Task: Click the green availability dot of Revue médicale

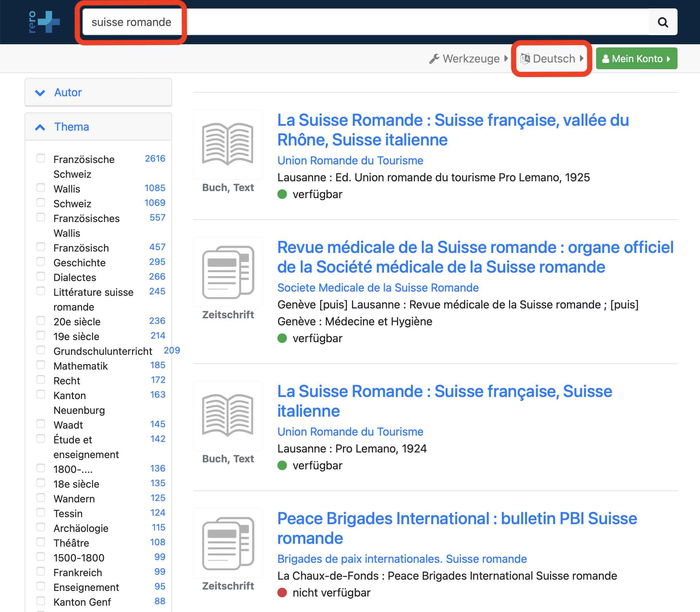Action: (x=282, y=338)
